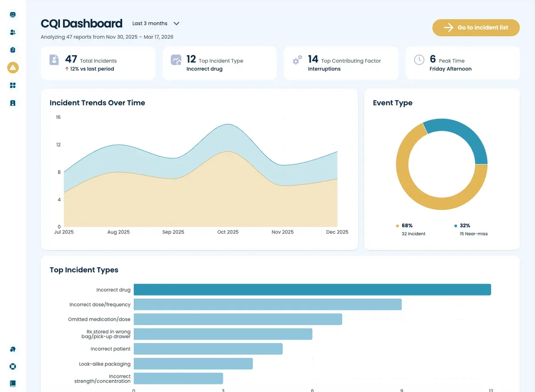Click the Total Incidents summary card
The image size is (535, 392).
click(x=98, y=63)
